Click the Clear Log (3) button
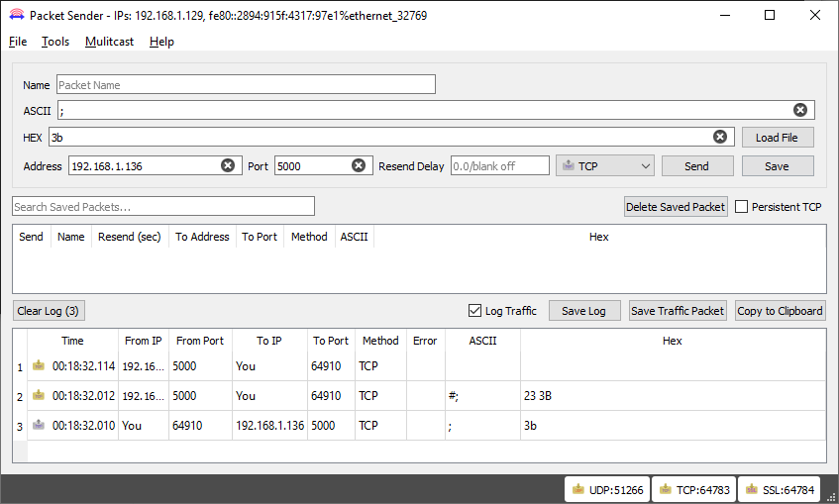The width and height of the screenshot is (839, 504). click(49, 311)
